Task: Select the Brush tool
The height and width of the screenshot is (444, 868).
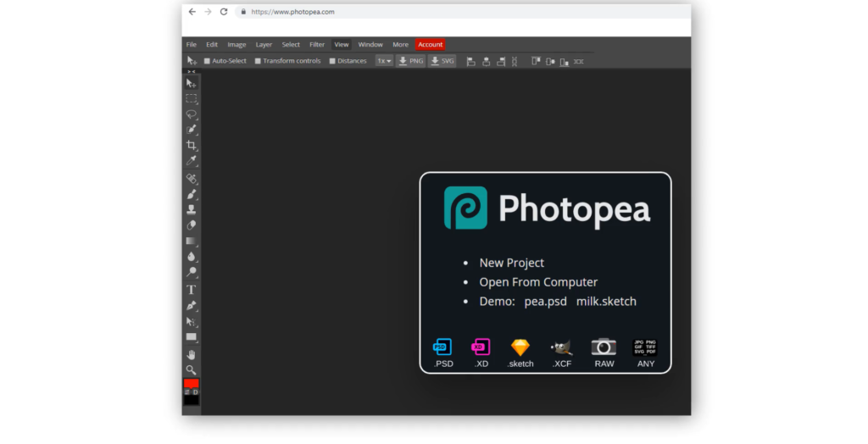Action: pos(191,194)
